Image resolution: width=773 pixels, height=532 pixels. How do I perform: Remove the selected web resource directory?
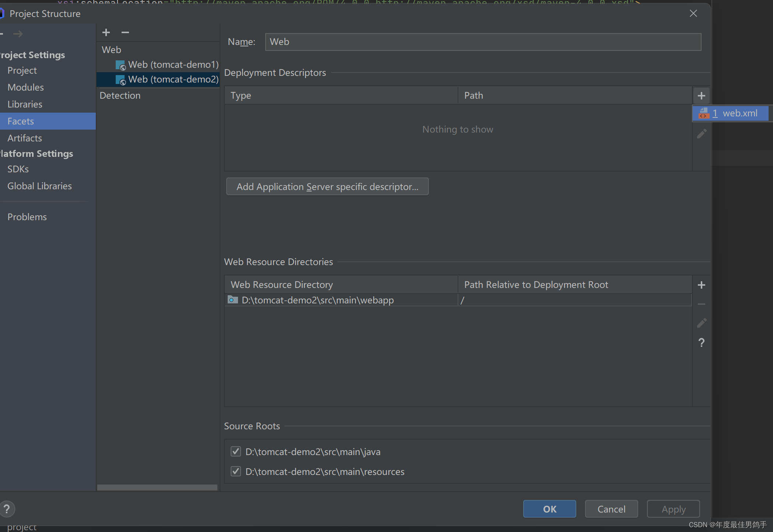[701, 304]
